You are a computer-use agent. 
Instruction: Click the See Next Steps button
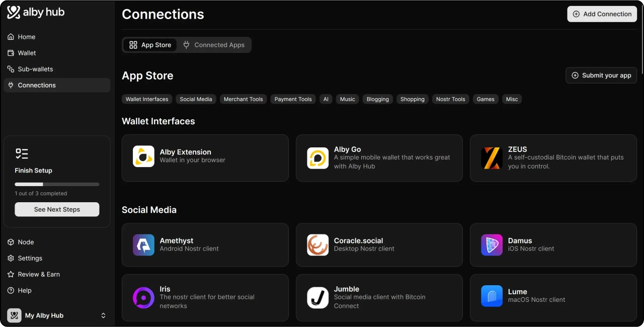point(57,209)
